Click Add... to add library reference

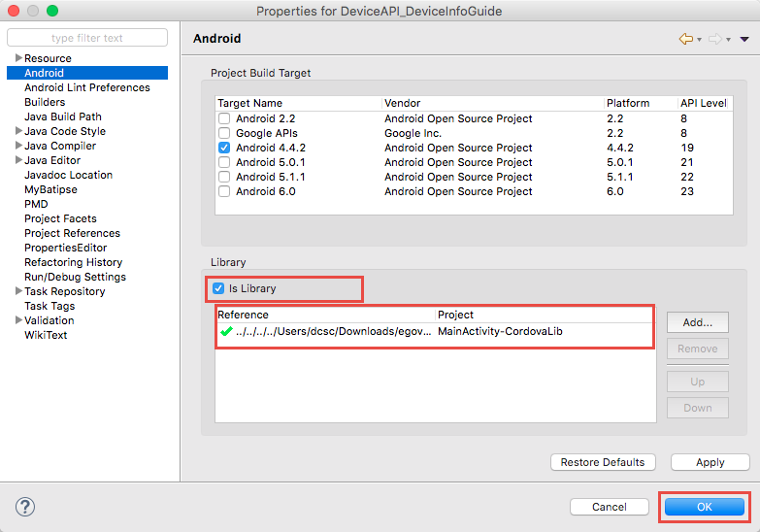pos(697,322)
